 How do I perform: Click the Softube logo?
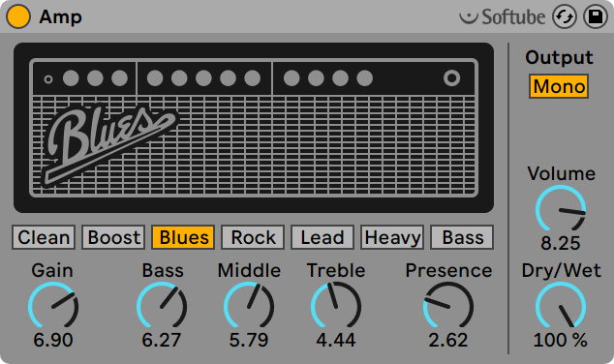tap(502, 16)
